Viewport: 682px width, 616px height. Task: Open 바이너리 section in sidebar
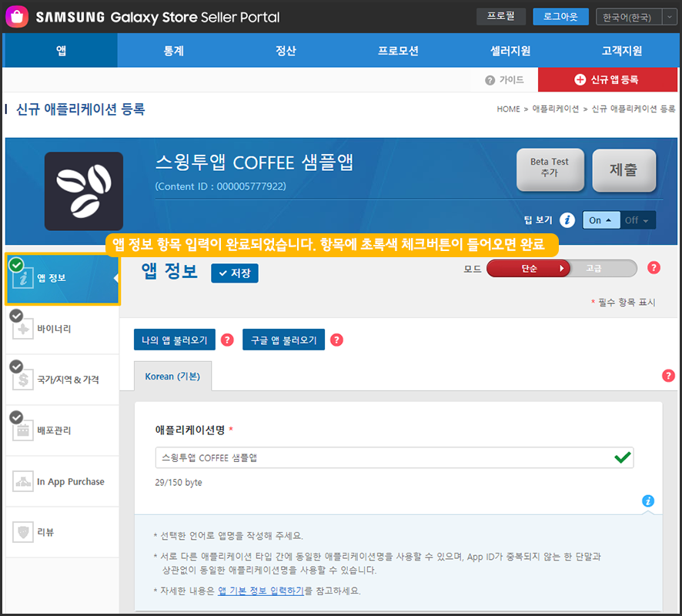pyautogui.click(x=62, y=329)
